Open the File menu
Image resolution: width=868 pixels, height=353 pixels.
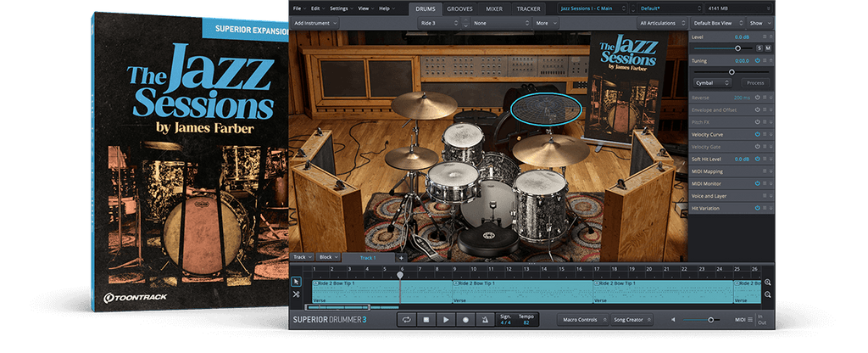tap(299, 8)
